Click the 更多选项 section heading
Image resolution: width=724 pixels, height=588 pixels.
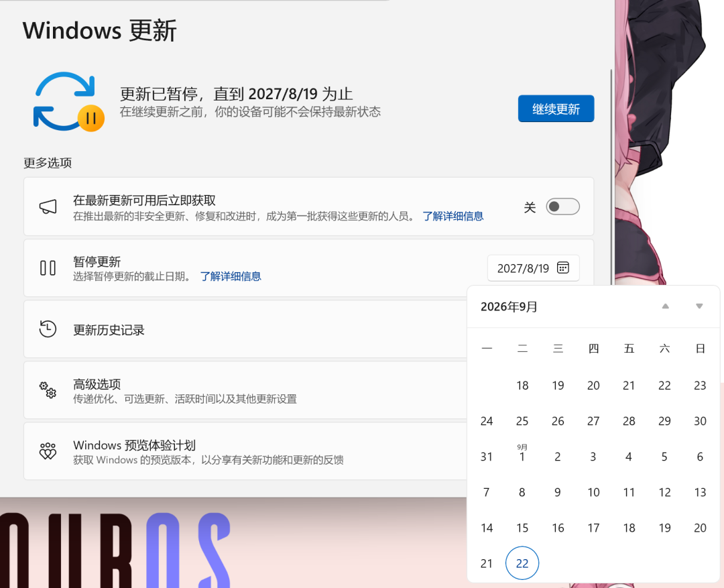pyautogui.click(x=48, y=163)
